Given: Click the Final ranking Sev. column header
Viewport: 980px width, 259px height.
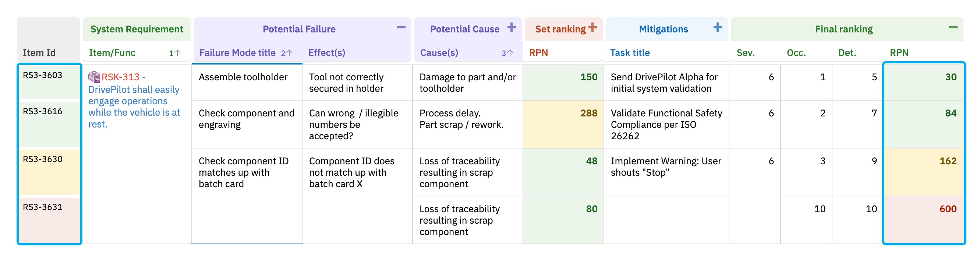Looking at the screenshot, I should (745, 53).
